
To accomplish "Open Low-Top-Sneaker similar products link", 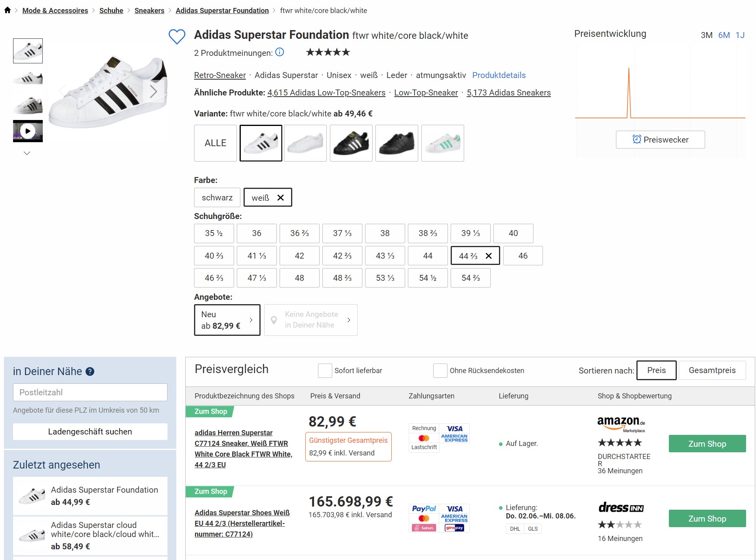I will click(426, 93).
